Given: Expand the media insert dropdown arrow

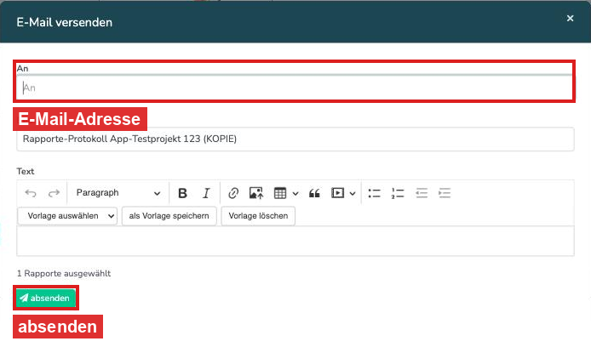Looking at the screenshot, I should coord(353,193).
